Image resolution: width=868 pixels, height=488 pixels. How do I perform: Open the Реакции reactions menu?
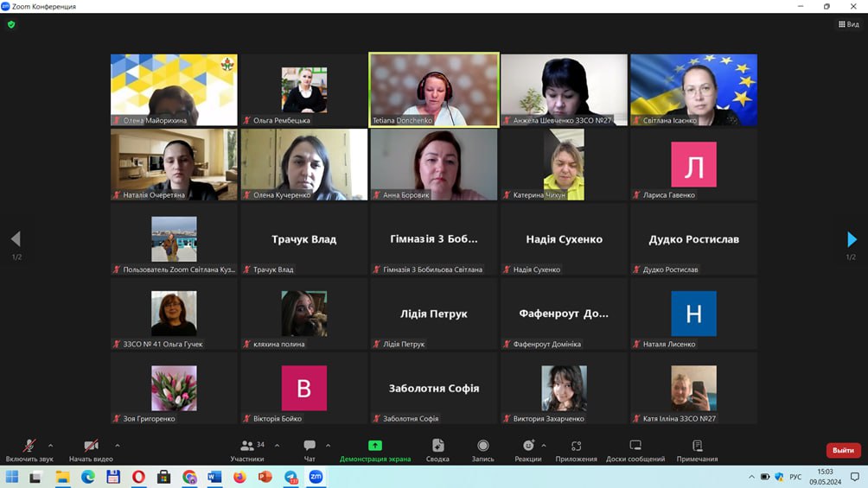tap(527, 449)
